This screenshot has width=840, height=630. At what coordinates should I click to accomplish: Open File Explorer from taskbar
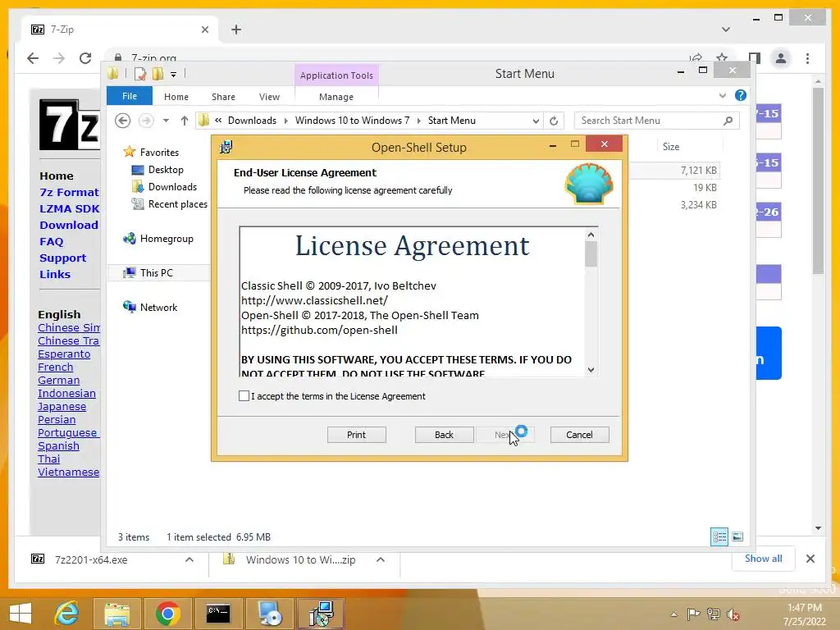116,614
